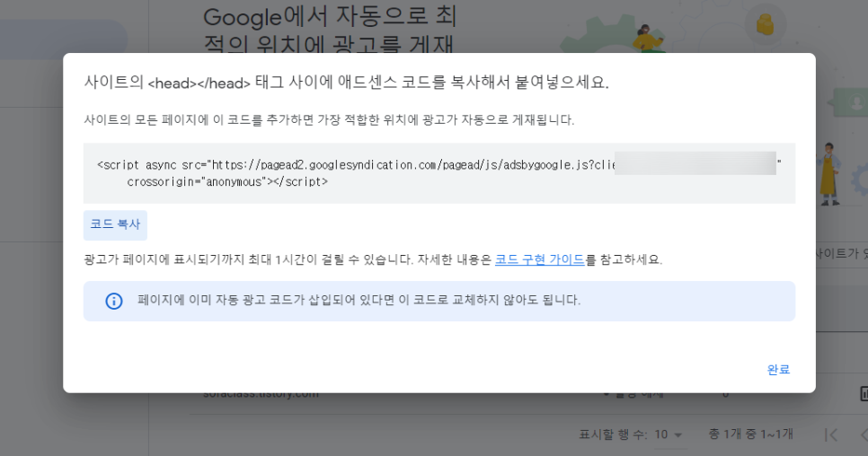The image size is (868, 456).
Task: Click the 표시할 행 수 label
Action: pos(613,435)
